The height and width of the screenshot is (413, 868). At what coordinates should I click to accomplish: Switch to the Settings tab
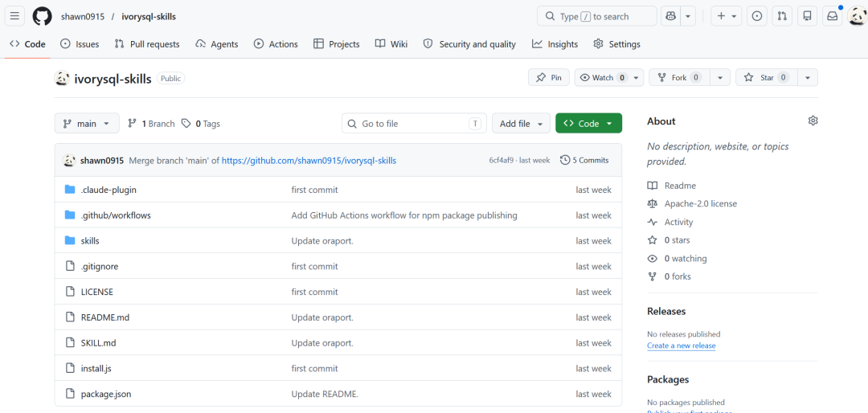pyautogui.click(x=616, y=44)
